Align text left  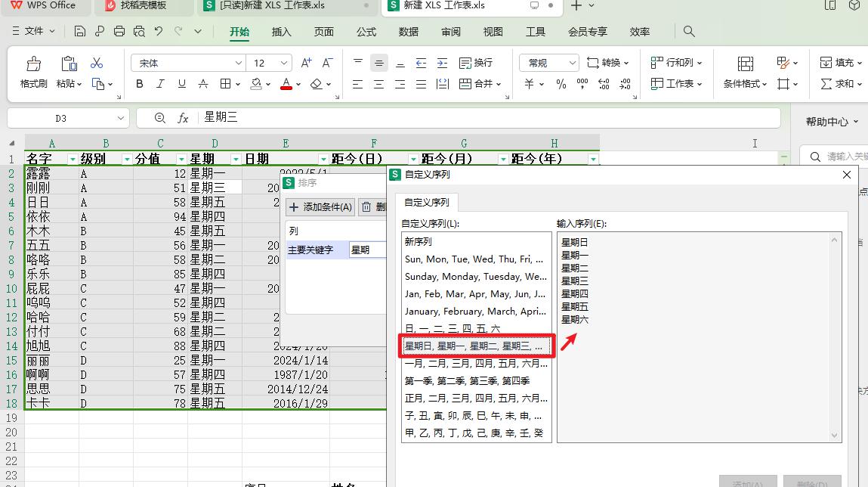point(358,84)
